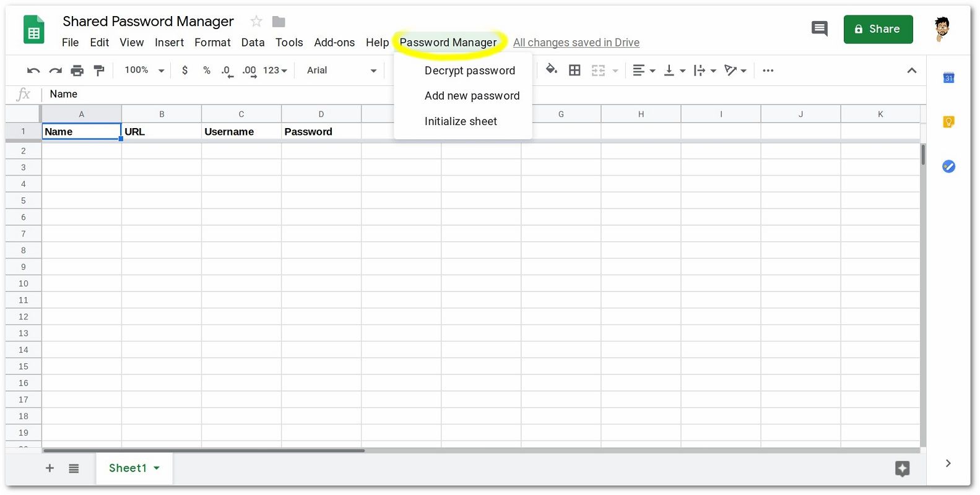Format as percent
Image resolution: width=980 pixels, height=495 pixels.
207,71
